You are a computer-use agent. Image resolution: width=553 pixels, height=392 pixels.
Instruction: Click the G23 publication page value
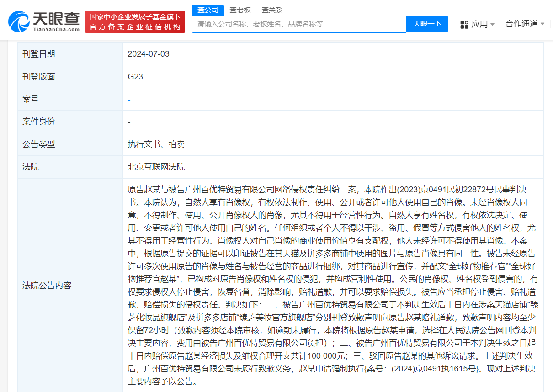point(134,76)
